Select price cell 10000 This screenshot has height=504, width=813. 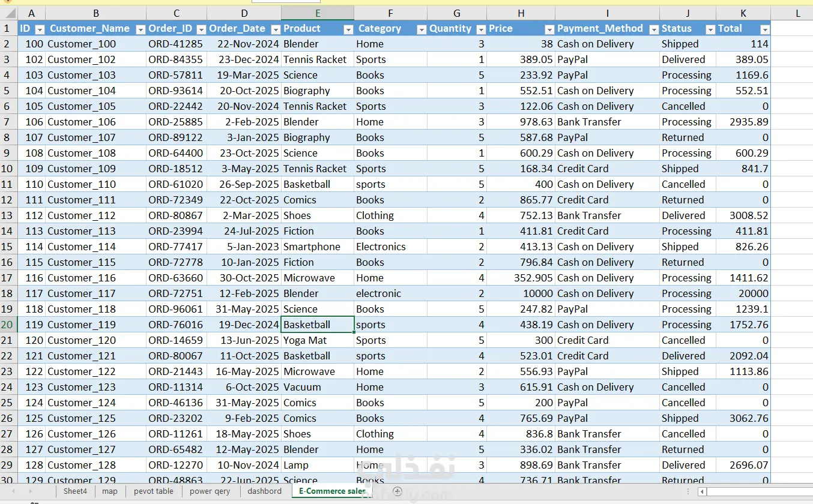(521, 293)
